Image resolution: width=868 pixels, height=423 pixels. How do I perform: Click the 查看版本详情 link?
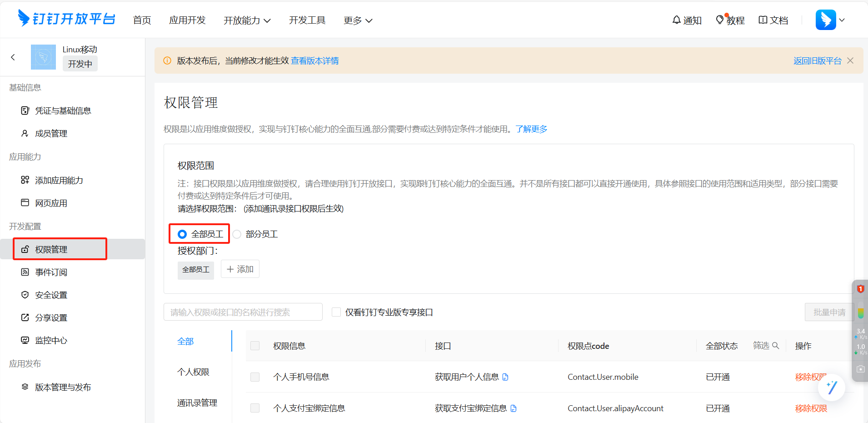(x=315, y=60)
